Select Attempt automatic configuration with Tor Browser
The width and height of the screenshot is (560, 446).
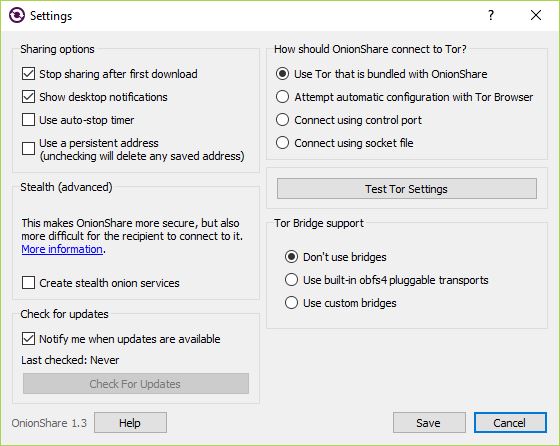282,97
